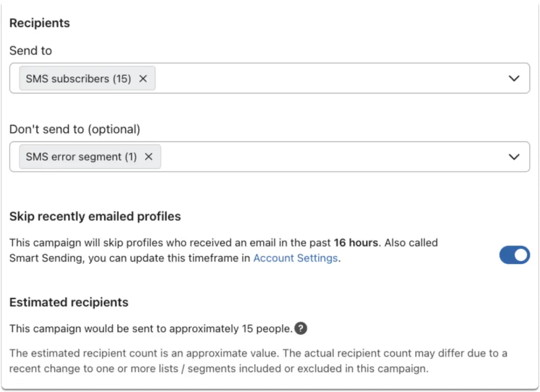Expand the Don't send to dropdown chevron
540x392 pixels.
click(x=514, y=157)
